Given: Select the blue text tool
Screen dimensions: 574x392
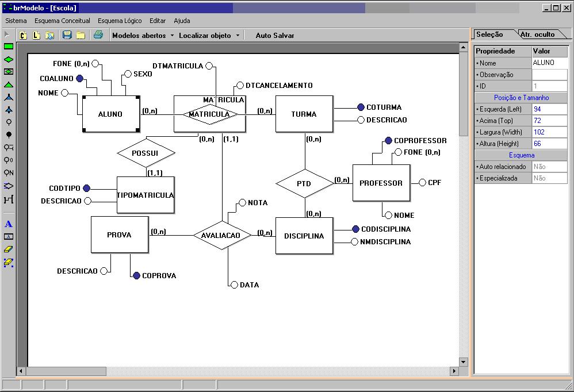Looking at the screenshot, I should 8,224.
